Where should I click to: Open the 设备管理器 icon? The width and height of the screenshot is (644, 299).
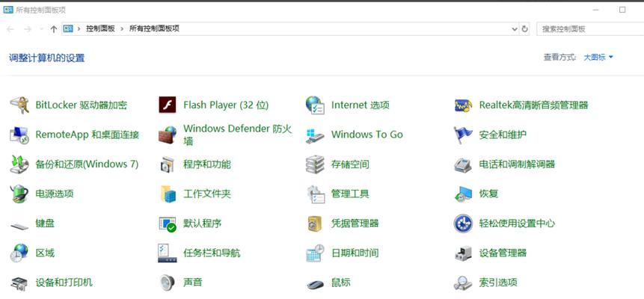[x=463, y=253]
